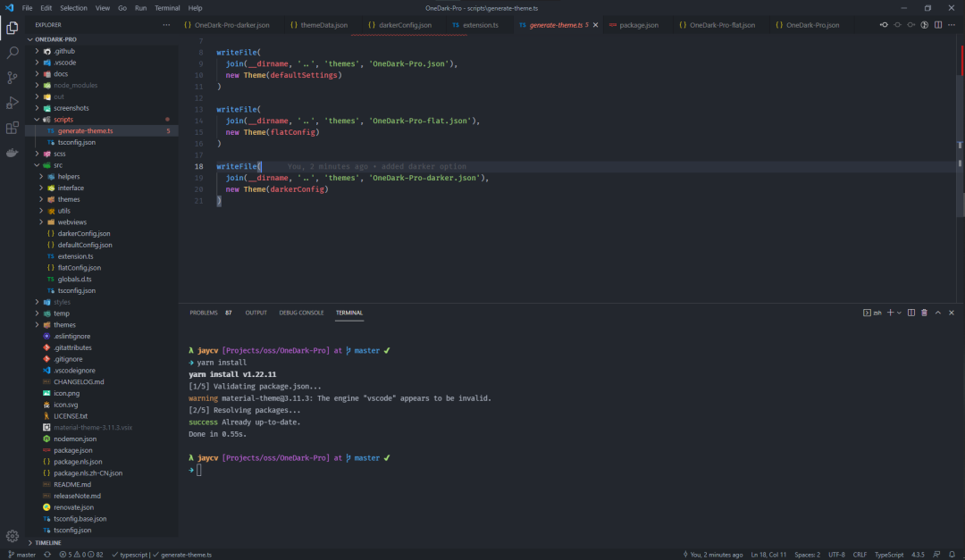Change CRLF end of line sequence
Image resolution: width=965 pixels, height=560 pixels.
(x=860, y=555)
